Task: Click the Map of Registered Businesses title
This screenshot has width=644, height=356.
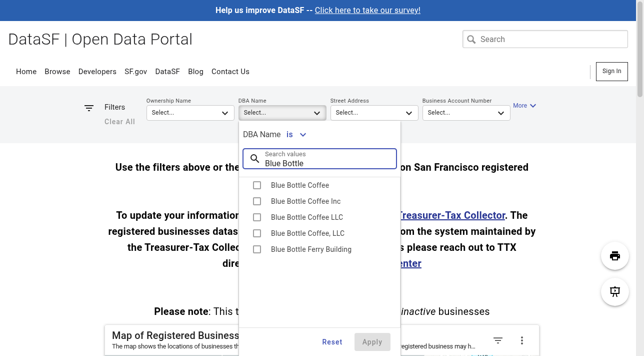Action: click(x=175, y=335)
